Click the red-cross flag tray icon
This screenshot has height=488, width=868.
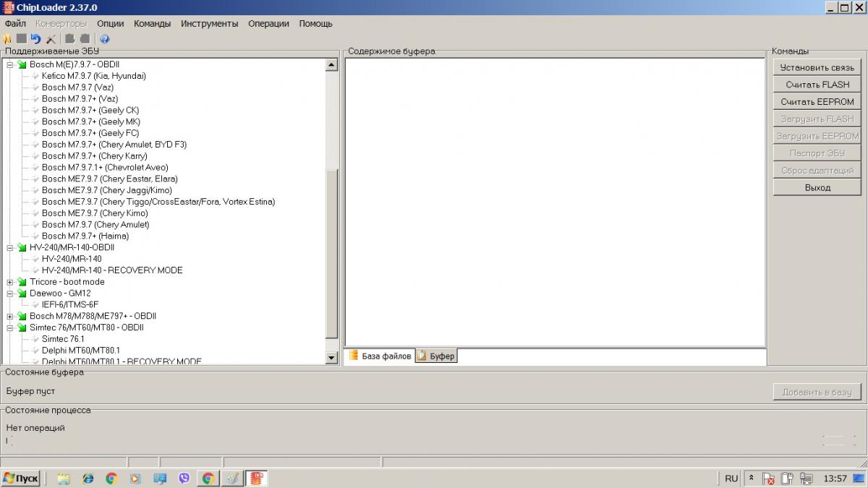770,479
